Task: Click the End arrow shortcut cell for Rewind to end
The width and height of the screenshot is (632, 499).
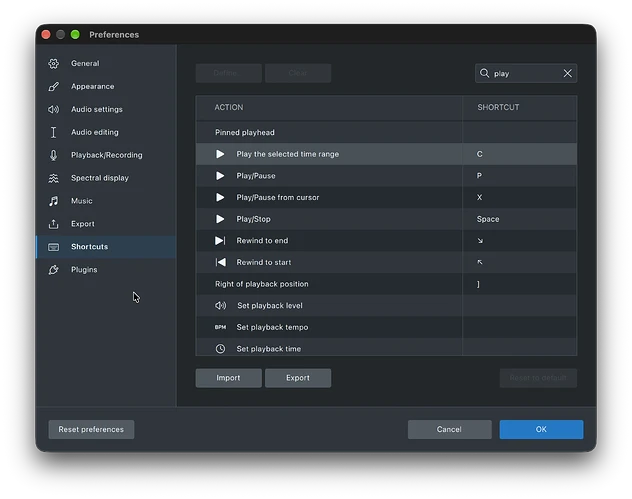Action: click(520, 241)
